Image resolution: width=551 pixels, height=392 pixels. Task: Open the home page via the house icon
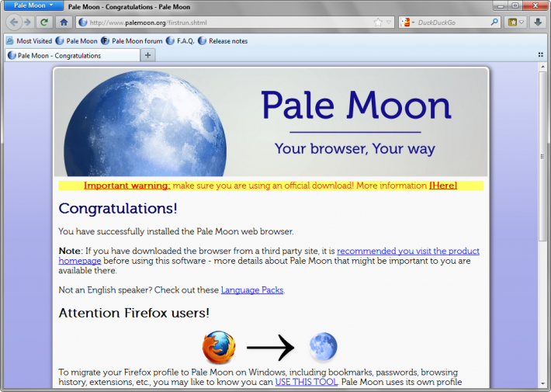pos(64,23)
